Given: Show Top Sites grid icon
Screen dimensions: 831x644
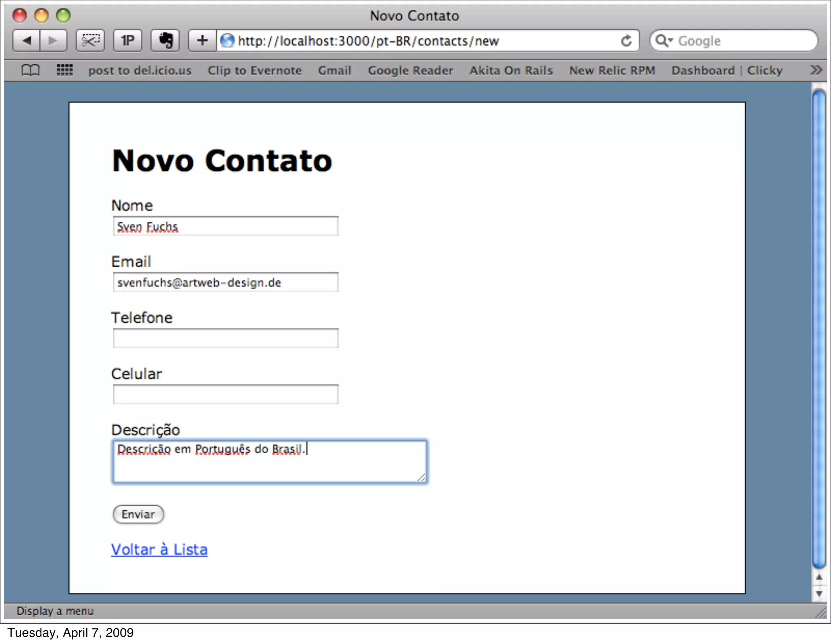Looking at the screenshot, I should pos(65,70).
